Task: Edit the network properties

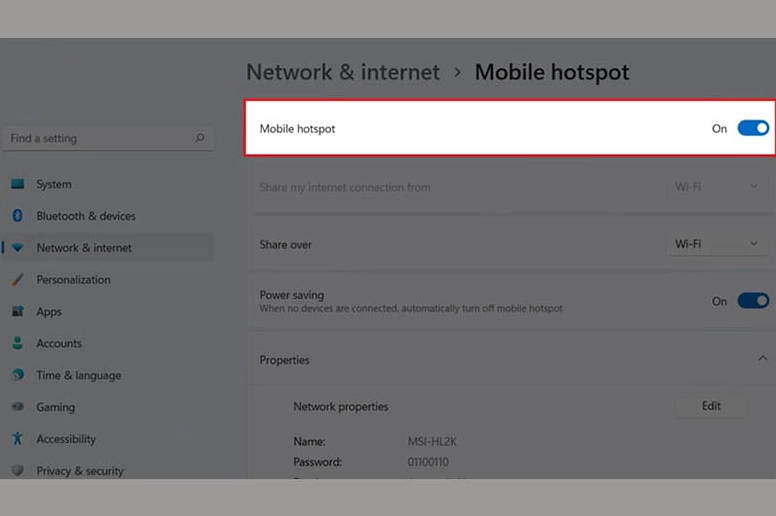Action: coord(711,406)
